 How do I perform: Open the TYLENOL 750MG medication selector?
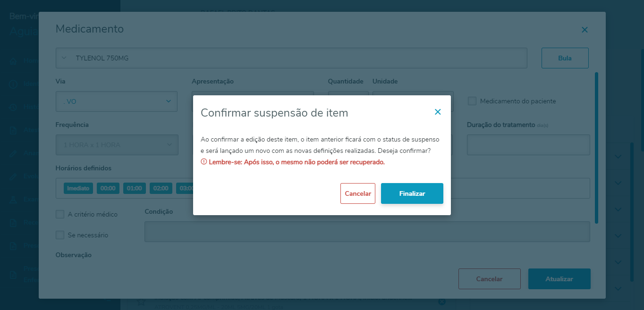pyautogui.click(x=291, y=58)
